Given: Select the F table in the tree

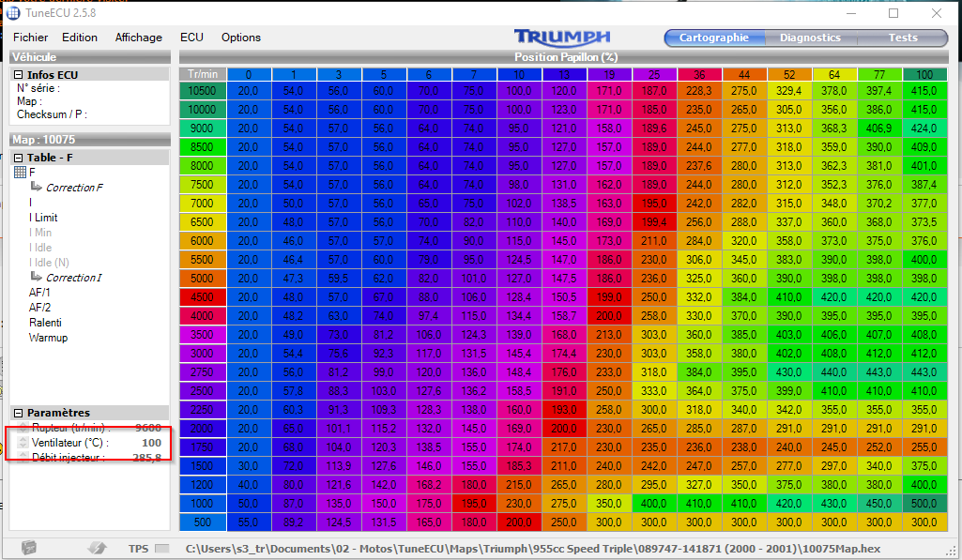Looking at the screenshot, I should point(32,173).
